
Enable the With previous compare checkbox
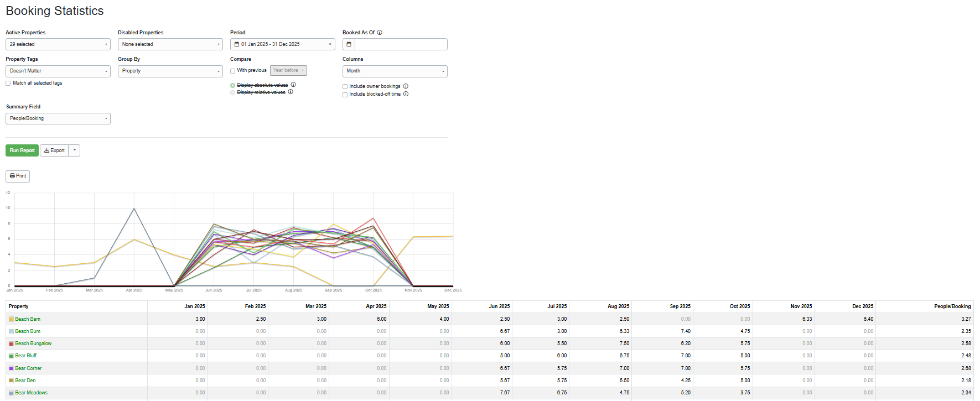233,71
